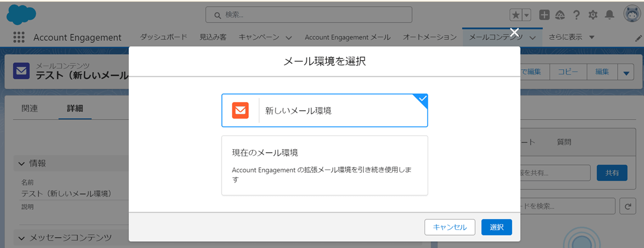Image resolution: width=644 pixels, height=248 pixels.
Task: Close the modal with the X icon
Action: click(x=514, y=32)
